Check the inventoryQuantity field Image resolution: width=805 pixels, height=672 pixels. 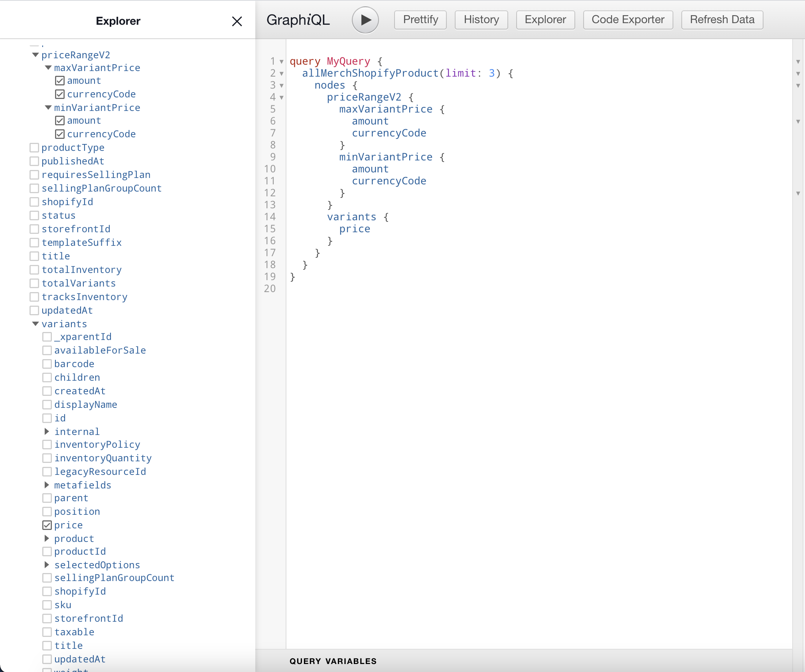[x=47, y=458]
